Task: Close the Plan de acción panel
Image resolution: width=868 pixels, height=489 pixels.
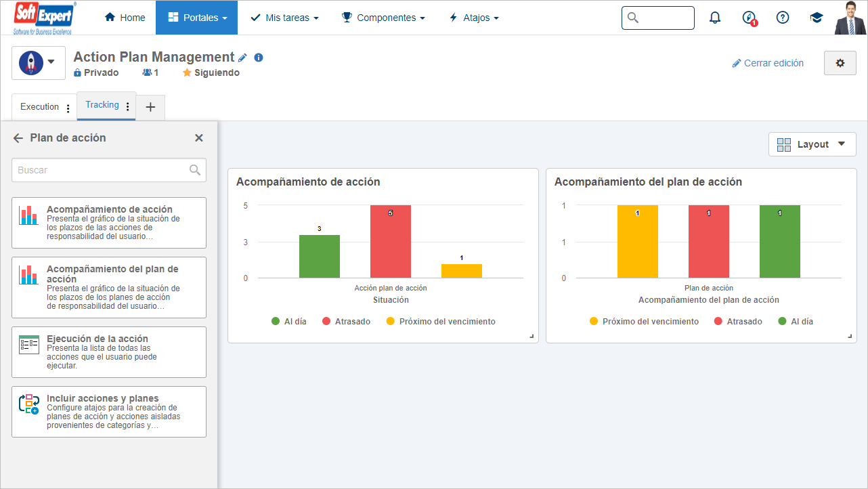Action: [199, 138]
